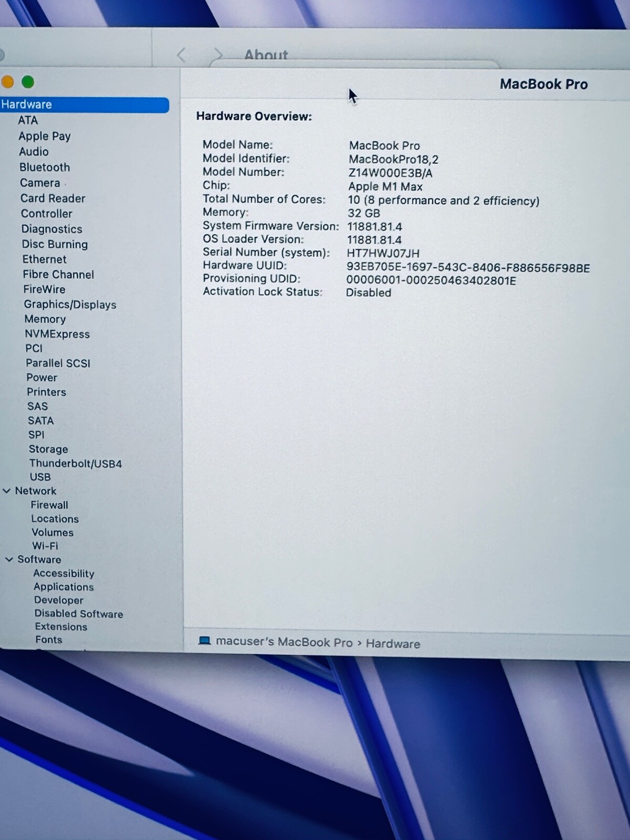Open Storage section
This screenshot has width=630, height=840.
coord(48,449)
